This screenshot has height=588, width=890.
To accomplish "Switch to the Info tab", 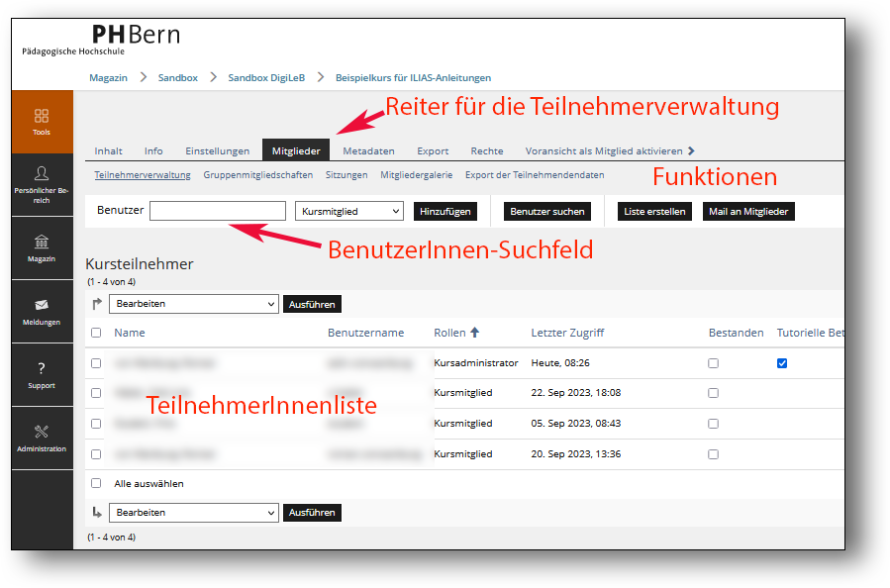I will tap(153, 151).
